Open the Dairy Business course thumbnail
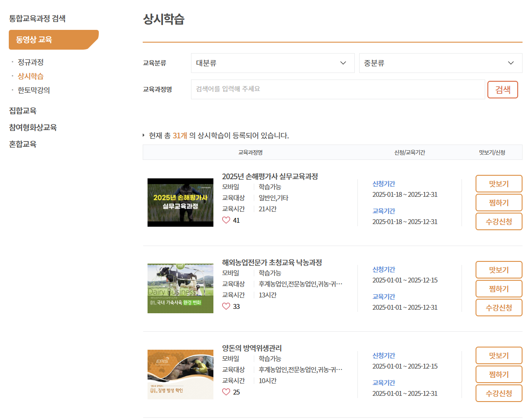Image resolution: width=530 pixels, height=420 pixels. (x=180, y=288)
